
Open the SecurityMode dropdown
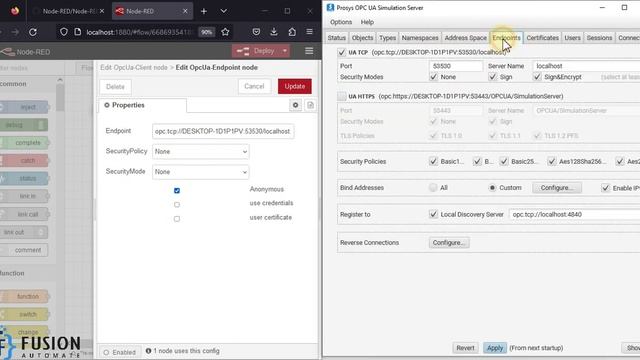pos(200,172)
